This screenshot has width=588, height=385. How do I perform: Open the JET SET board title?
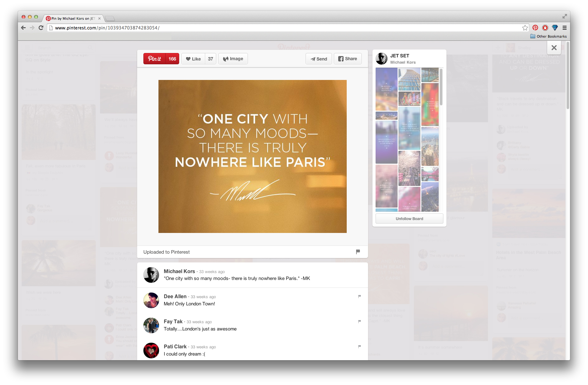400,56
